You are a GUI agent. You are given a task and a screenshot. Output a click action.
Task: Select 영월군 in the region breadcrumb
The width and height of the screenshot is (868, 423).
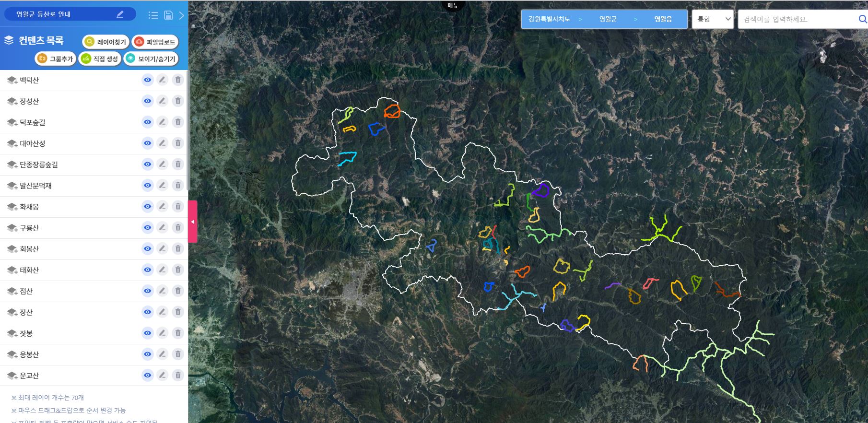[608, 19]
